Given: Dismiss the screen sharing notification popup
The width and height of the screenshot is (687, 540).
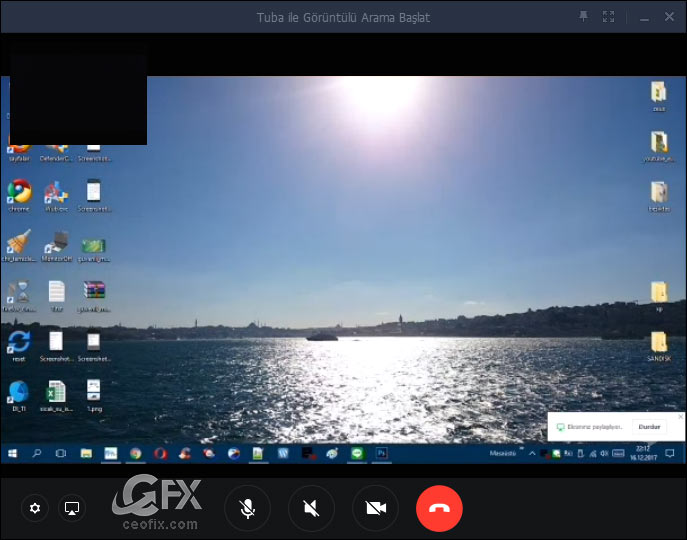Looking at the screenshot, I should click(680, 416).
